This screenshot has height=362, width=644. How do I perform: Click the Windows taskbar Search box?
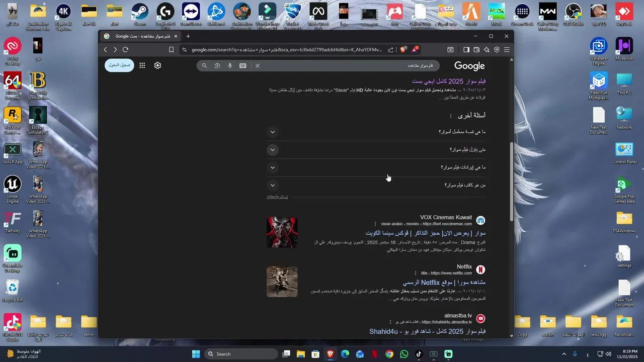[x=240, y=354]
